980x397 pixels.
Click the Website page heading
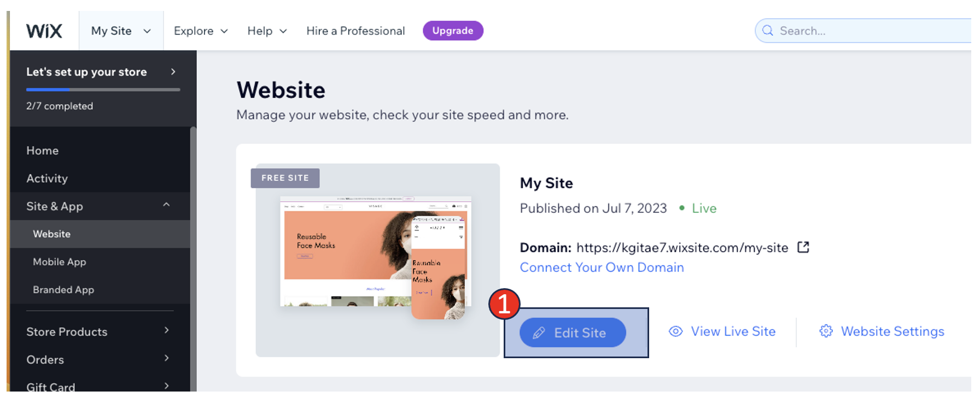tap(281, 90)
